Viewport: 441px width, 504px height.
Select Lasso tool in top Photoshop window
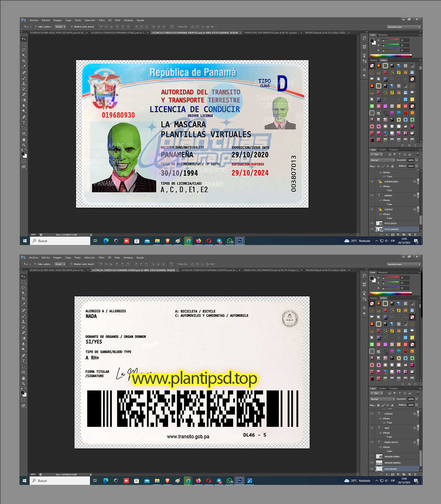(x=24, y=50)
